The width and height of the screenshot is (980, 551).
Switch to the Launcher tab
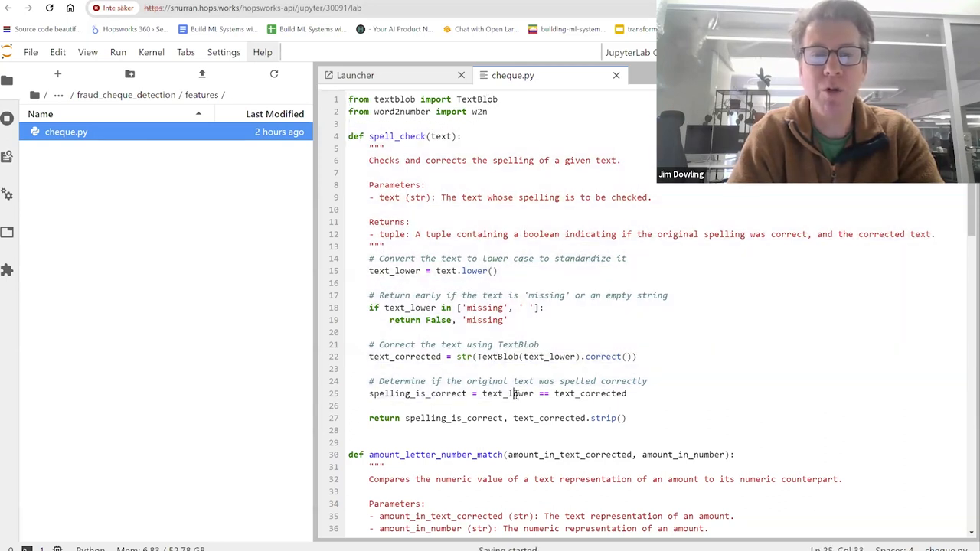355,75
